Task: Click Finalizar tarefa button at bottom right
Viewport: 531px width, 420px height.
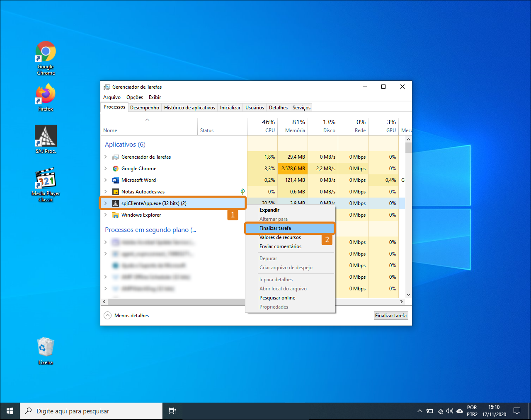Action: (391, 316)
